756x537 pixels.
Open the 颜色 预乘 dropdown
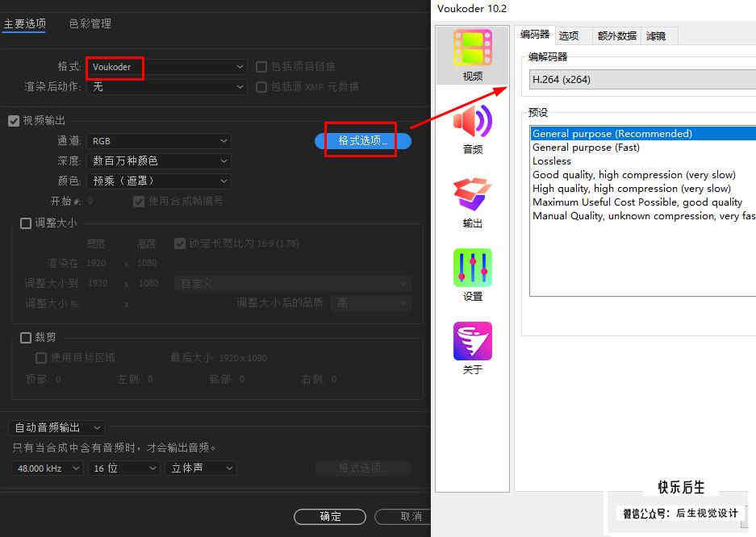(x=159, y=181)
